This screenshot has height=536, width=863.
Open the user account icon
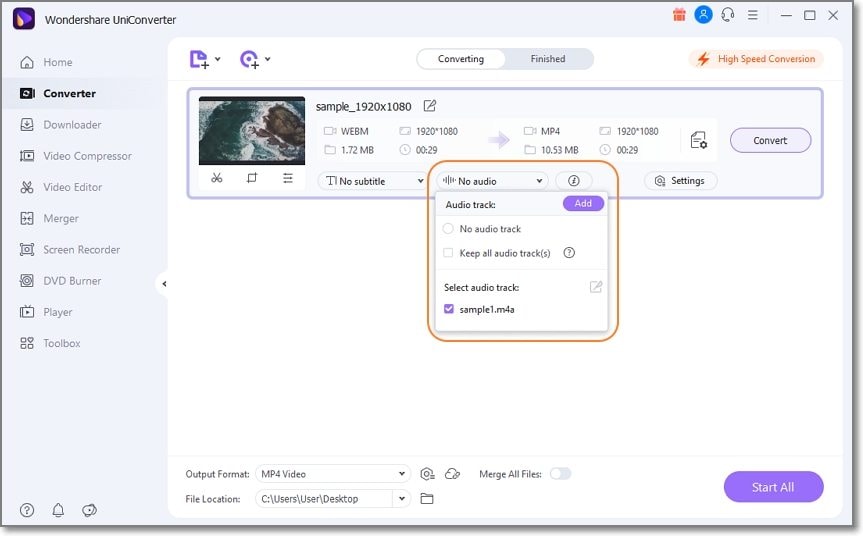tap(703, 15)
